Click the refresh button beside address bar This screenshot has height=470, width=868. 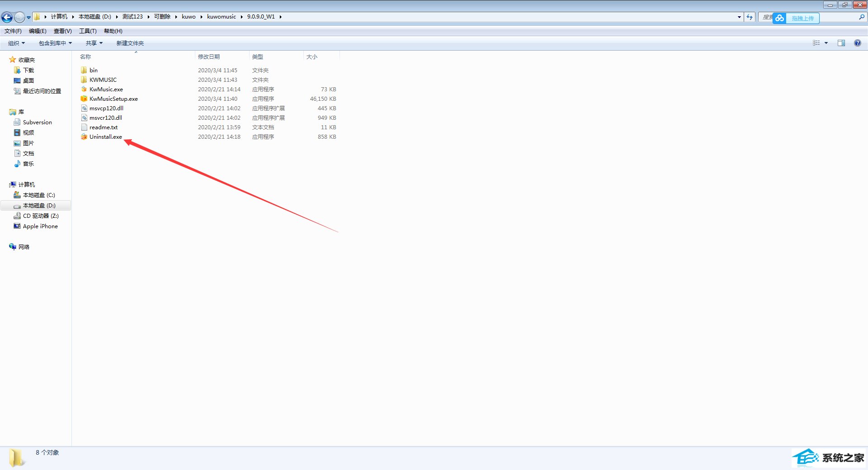pos(750,17)
